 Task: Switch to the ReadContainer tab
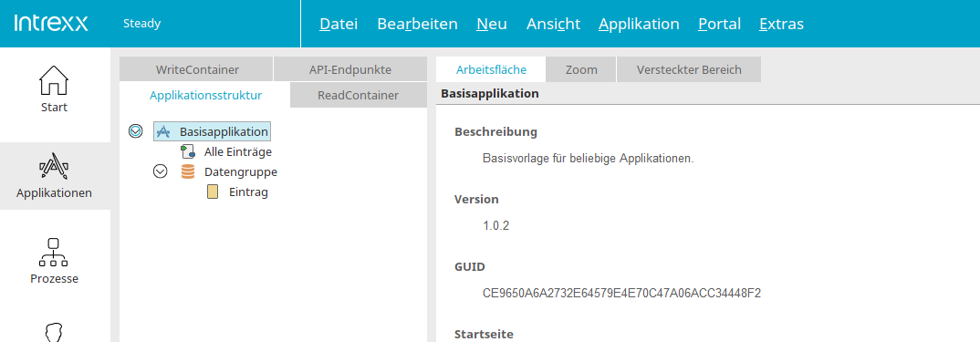click(359, 95)
